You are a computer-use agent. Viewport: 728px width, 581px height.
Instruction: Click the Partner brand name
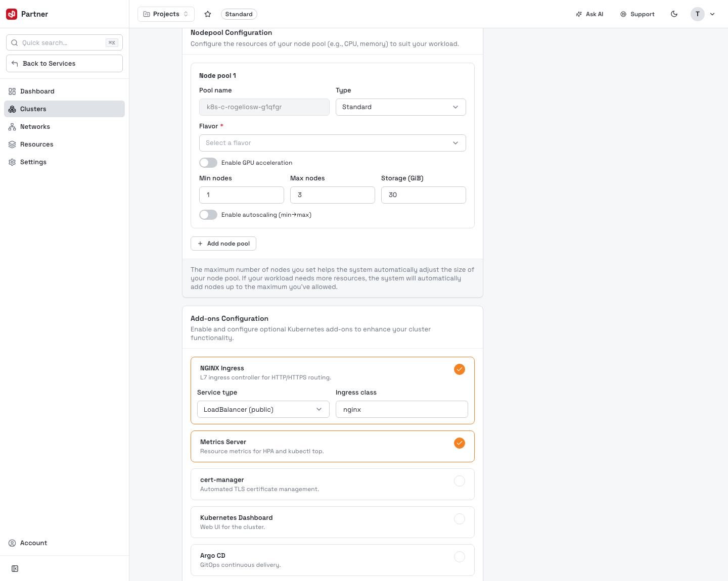(34, 14)
